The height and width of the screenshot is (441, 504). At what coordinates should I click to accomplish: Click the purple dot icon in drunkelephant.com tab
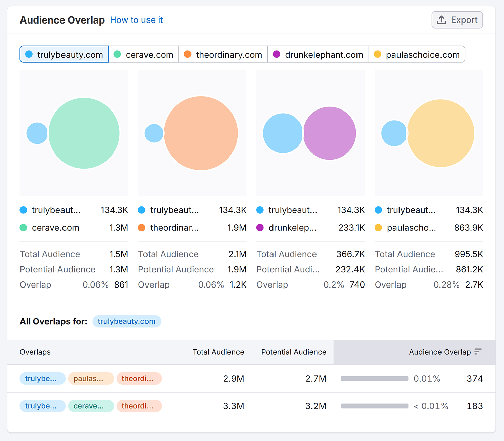pyautogui.click(x=277, y=54)
